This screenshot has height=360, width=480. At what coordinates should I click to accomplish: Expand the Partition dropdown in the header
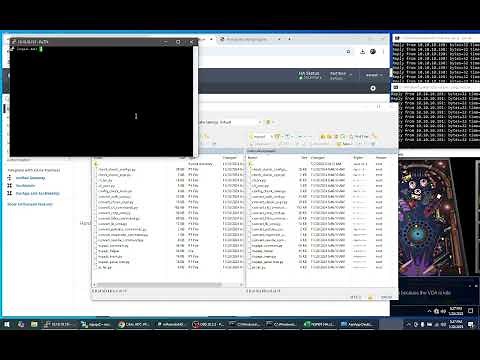tap(340, 76)
